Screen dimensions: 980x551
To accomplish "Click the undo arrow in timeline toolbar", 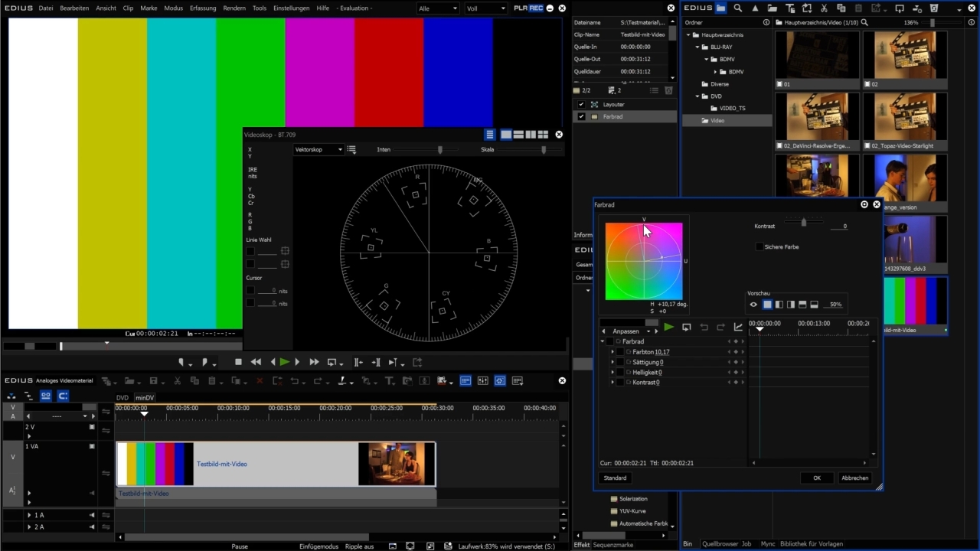I will point(295,381).
